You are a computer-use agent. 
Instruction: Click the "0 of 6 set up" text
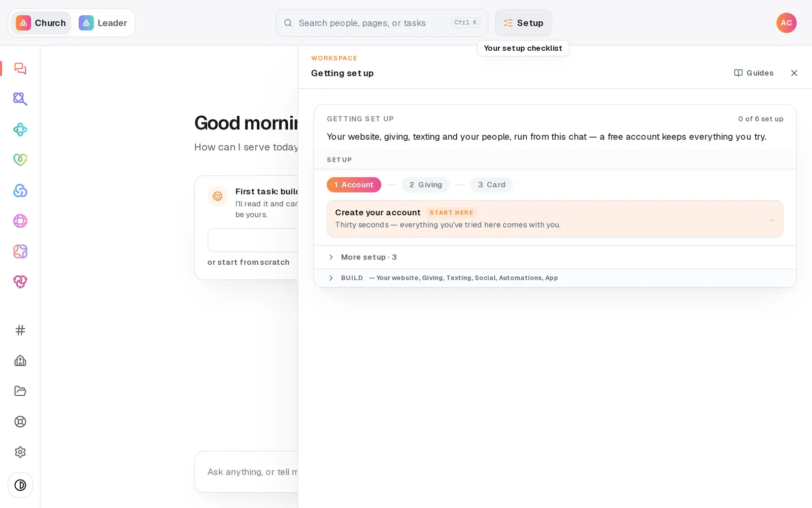[761, 119]
